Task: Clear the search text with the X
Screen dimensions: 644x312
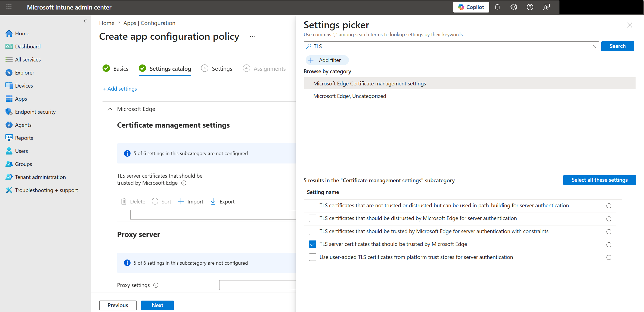Action: [594, 46]
